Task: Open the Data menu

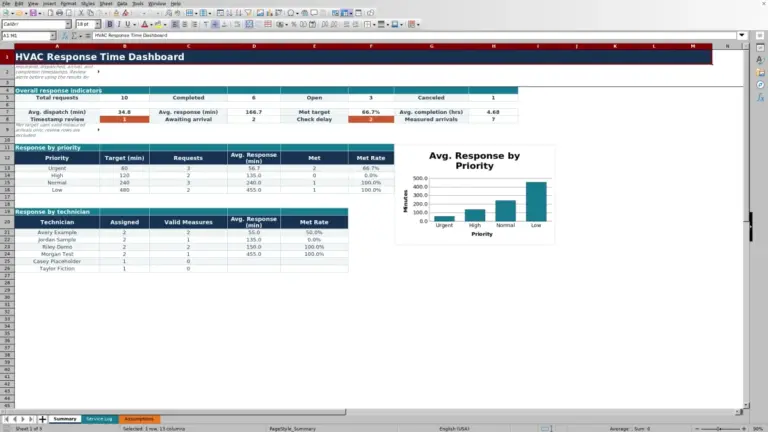Action: [122, 3]
